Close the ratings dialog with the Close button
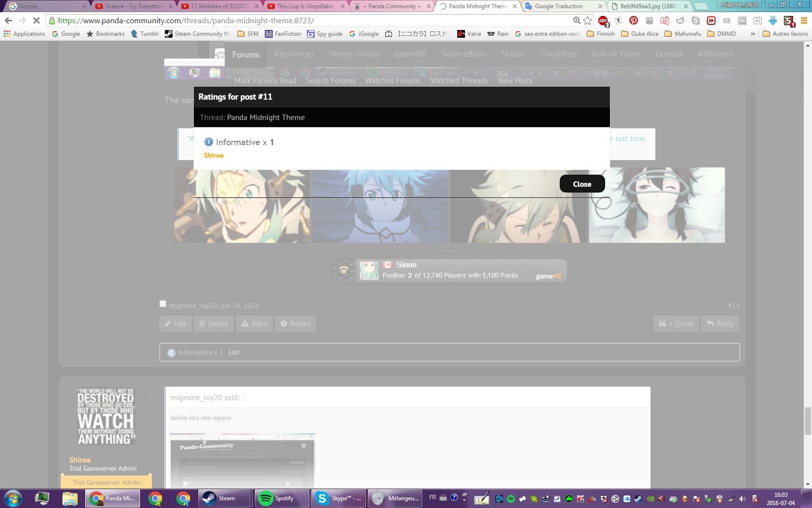This screenshot has height=508, width=812. click(582, 184)
